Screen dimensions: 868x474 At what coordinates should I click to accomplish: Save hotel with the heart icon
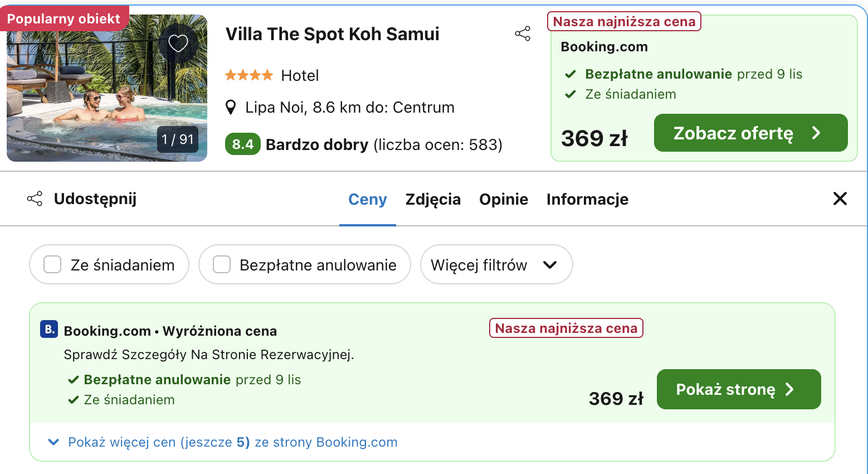tap(178, 43)
